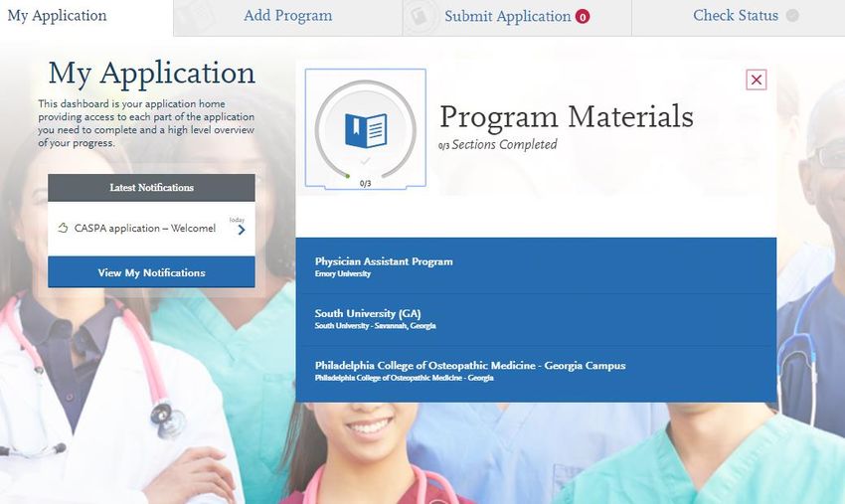
Task: Switch to the Add Program tab
Action: (x=287, y=16)
